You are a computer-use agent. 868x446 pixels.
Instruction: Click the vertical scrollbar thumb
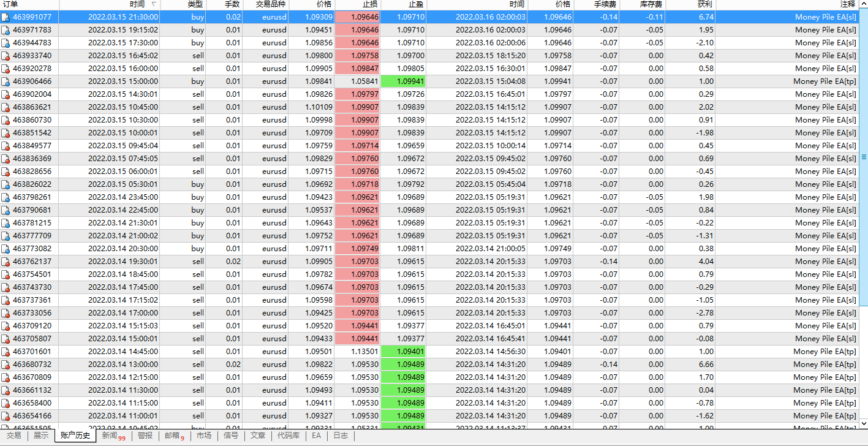(864, 157)
